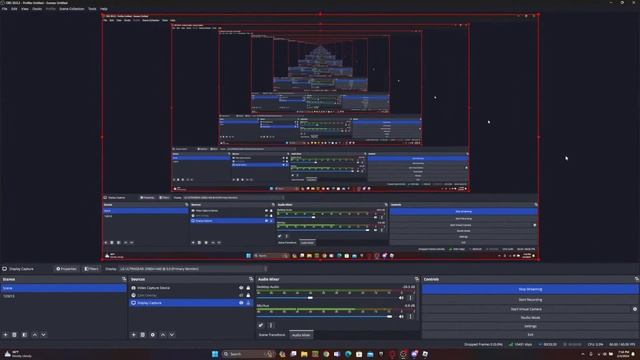This screenshot has width=640, height=360.
Task: Move source down in Sources toolbar
Action: 172,335
